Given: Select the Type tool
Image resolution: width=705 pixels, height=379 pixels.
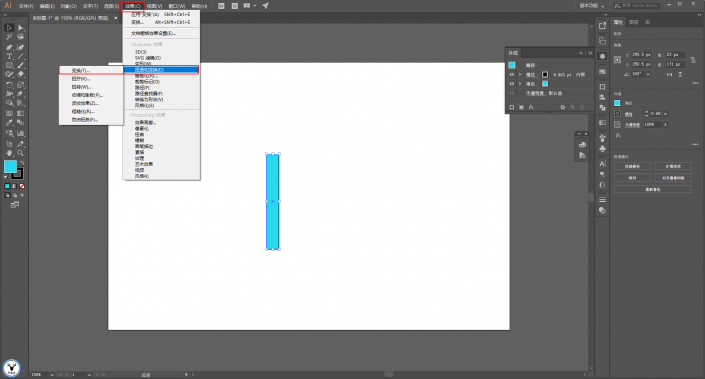Looking at the screenshot, I should tap(9, 57).
